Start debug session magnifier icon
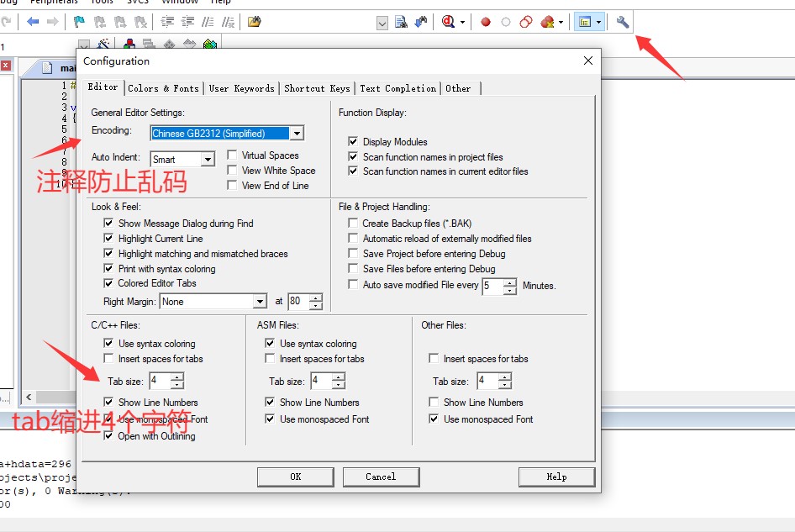Screen dimensions: 795x532 coord(448,22)
